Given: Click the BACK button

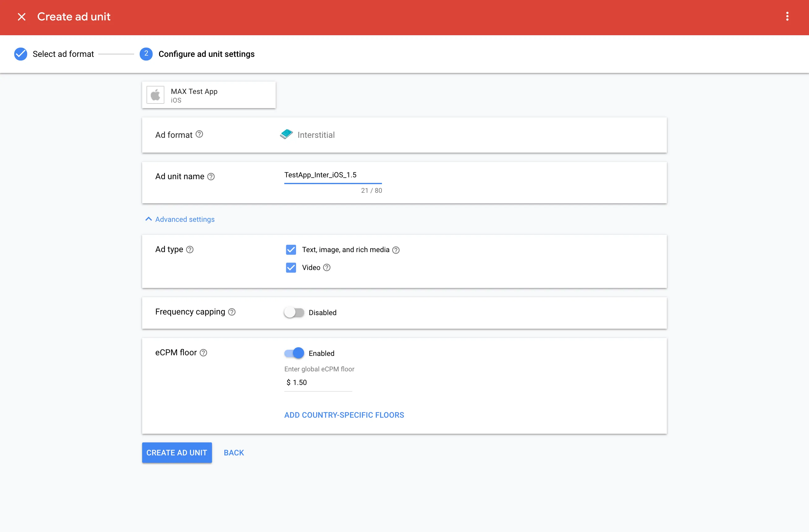Looking at the screenshot, I should click(234, 453).
